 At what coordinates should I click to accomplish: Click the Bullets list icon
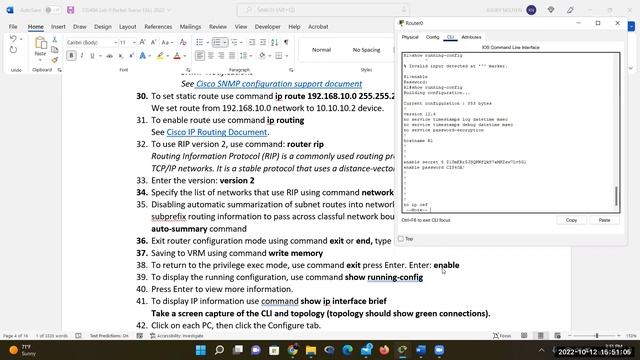(199, 42)
